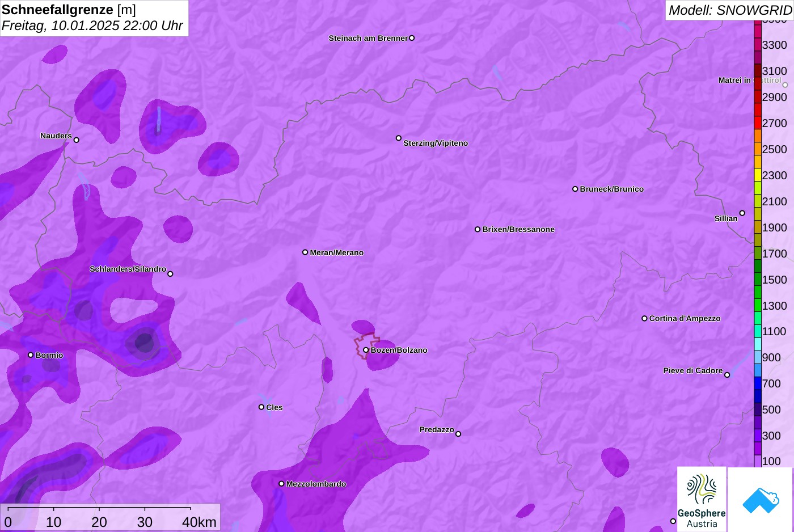Select the Predazzo location marker dot
Image resolution: width=794 pixels, height=532 pixels.
[458, 434]
